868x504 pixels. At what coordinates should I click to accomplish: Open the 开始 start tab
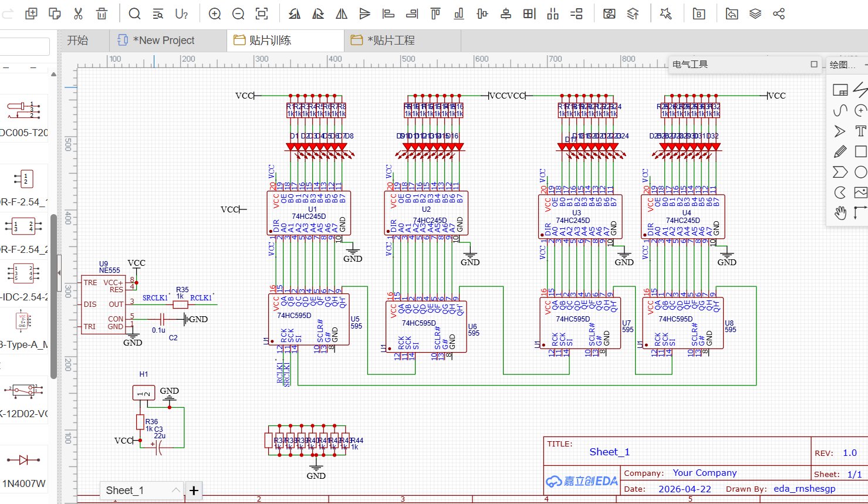[77, 40]
